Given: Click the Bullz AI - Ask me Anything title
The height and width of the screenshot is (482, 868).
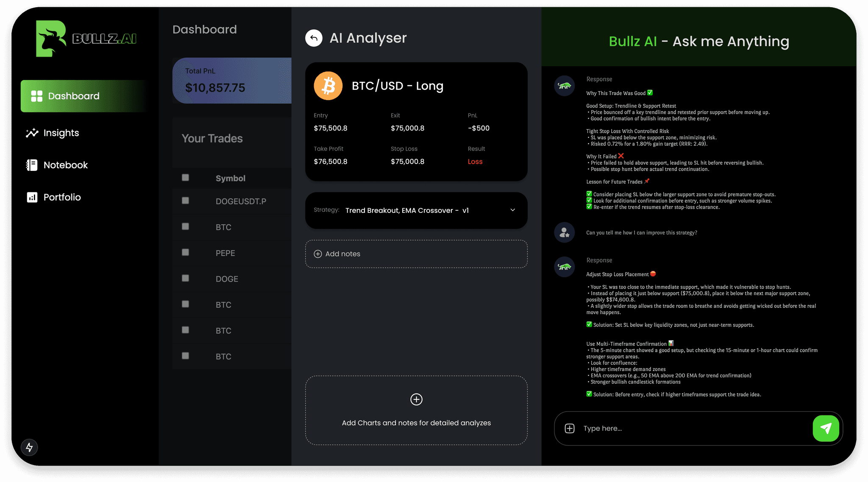Looking at the screenshot, I should [x=699, y=42].
